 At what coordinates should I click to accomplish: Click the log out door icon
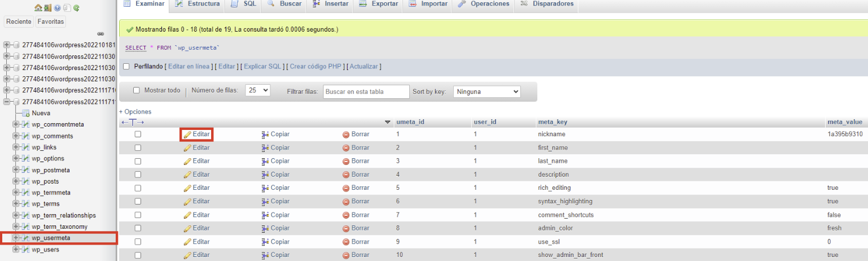pos(48,8)
